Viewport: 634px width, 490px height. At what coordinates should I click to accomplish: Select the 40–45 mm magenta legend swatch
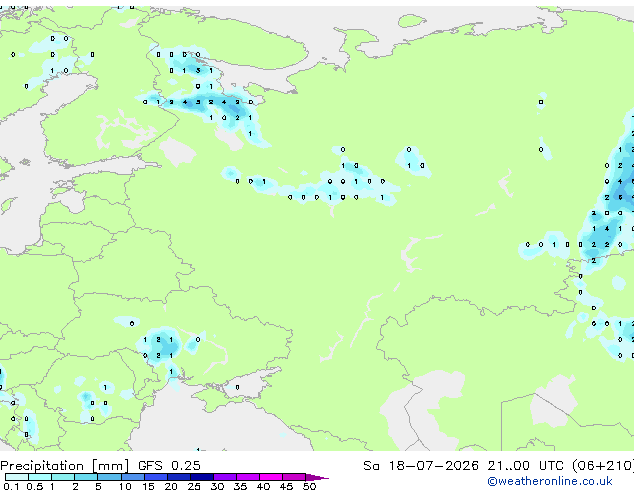point(271,477)
